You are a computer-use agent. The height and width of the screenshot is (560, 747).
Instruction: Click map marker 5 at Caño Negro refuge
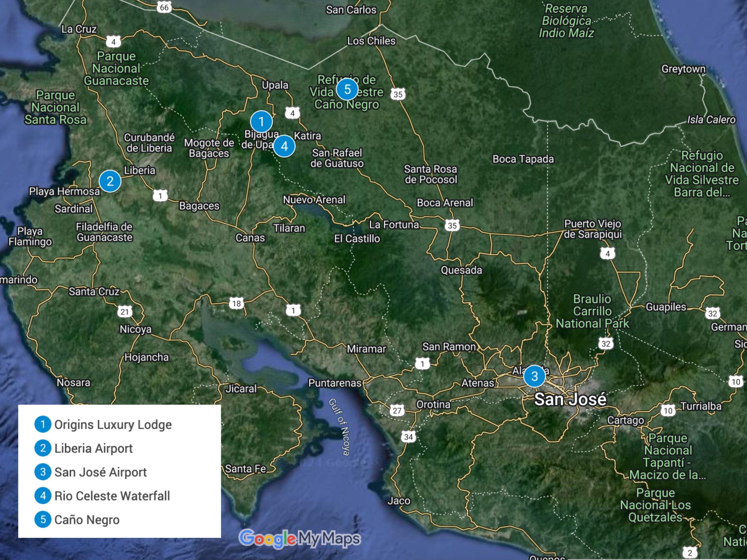[x=347, y=89]
